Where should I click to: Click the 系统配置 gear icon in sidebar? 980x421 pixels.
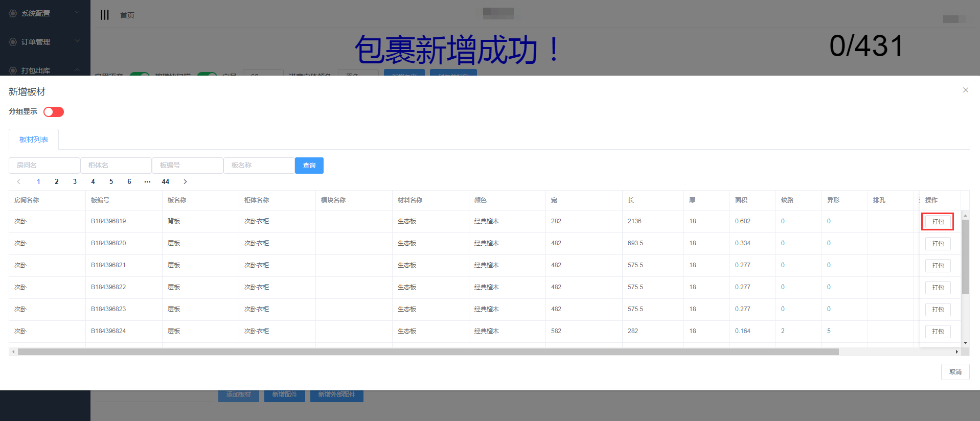coord(13,13)
